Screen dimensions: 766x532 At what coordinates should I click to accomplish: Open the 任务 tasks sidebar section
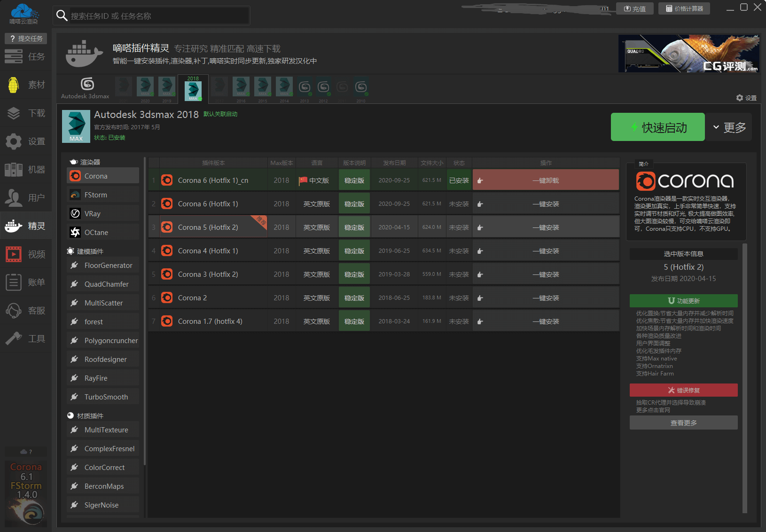coord(25,57)
